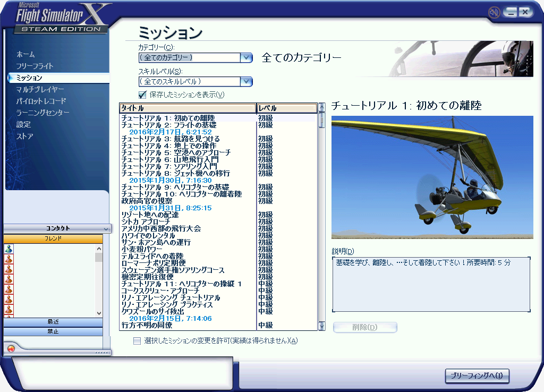Toggle 保存したミッションを表示 checkbox

click(142, 95)
